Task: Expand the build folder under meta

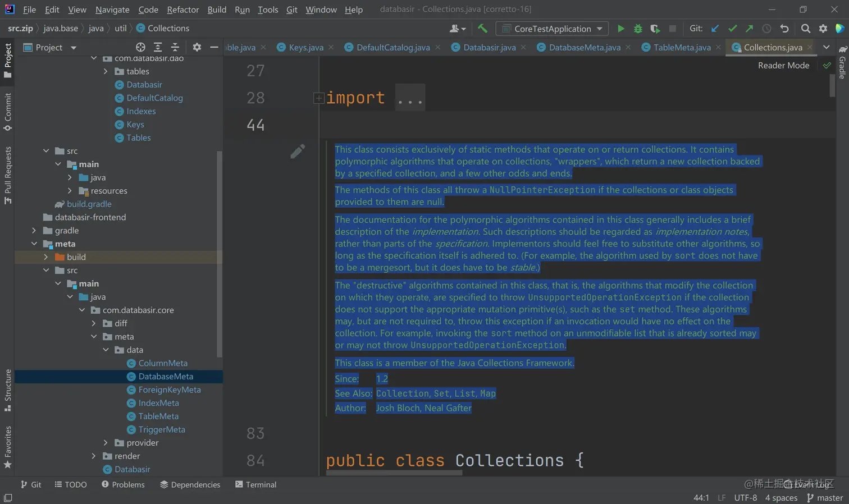Action: coord(46,257)
